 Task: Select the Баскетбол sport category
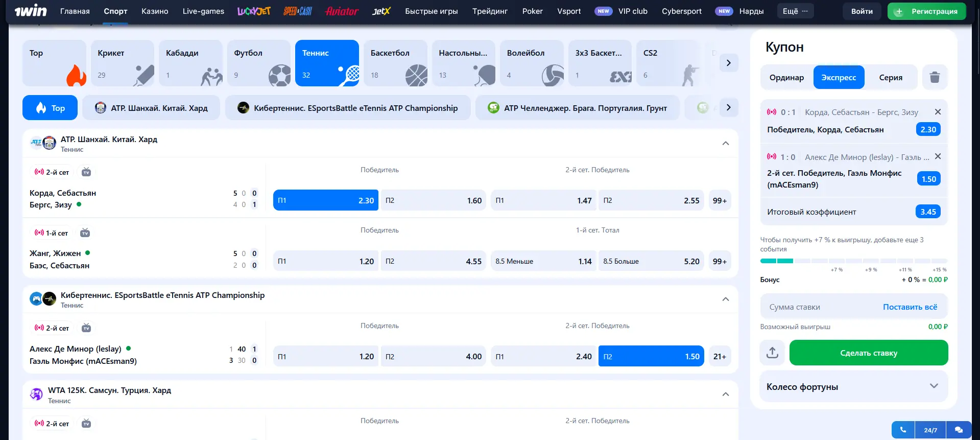[395, 63]
